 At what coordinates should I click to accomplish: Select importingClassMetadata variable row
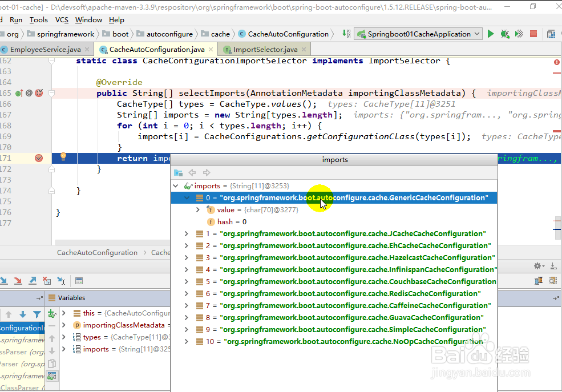[115, 325]
